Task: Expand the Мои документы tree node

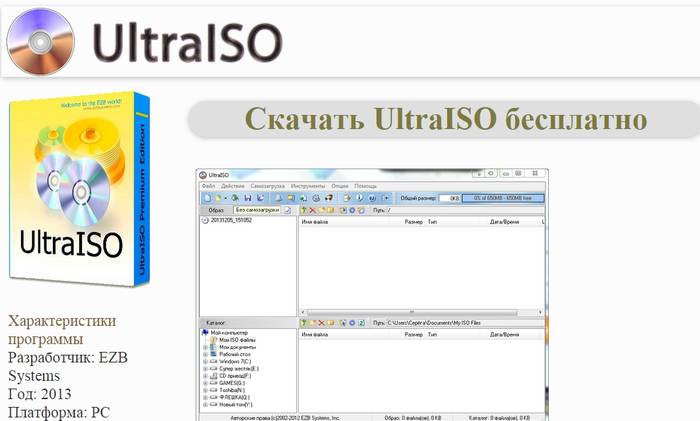Action: pos(205,347)
